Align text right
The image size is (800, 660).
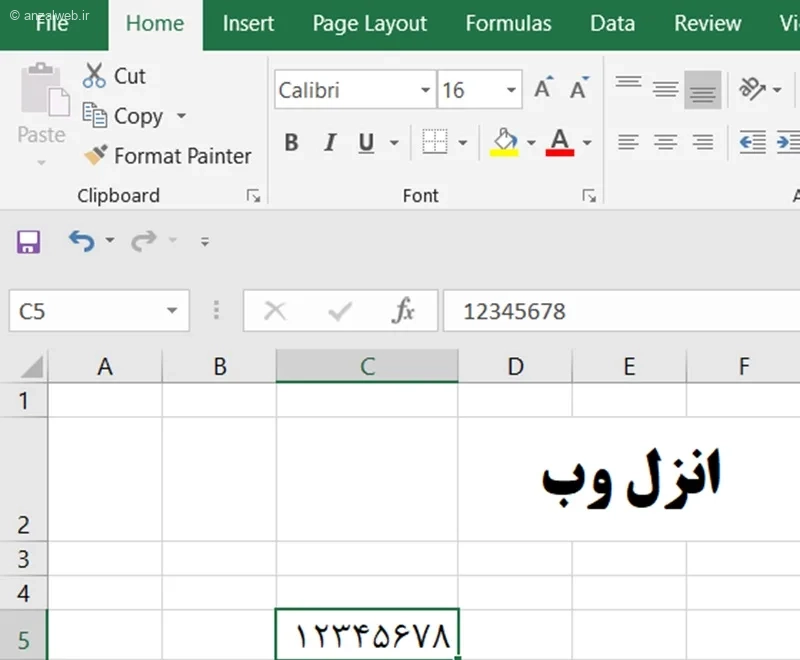pos(703,142)
